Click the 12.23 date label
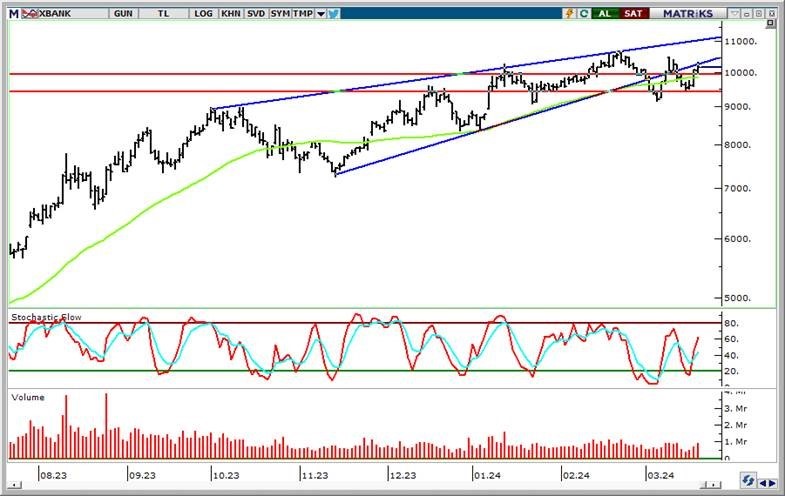This screenshot has width=785, height=496. (403, 475)
